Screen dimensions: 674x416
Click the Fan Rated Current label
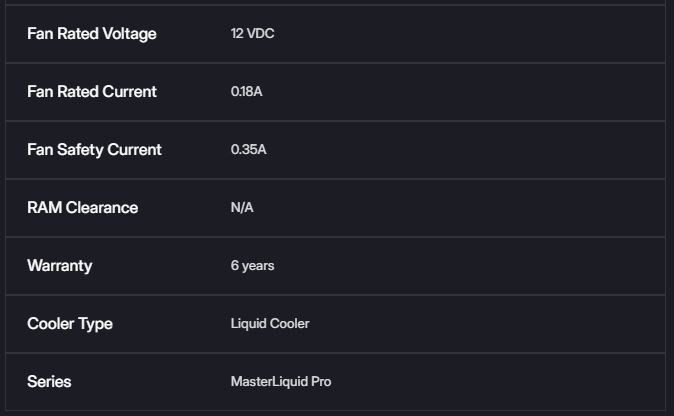pyautogui.click(x=92, y=92)
